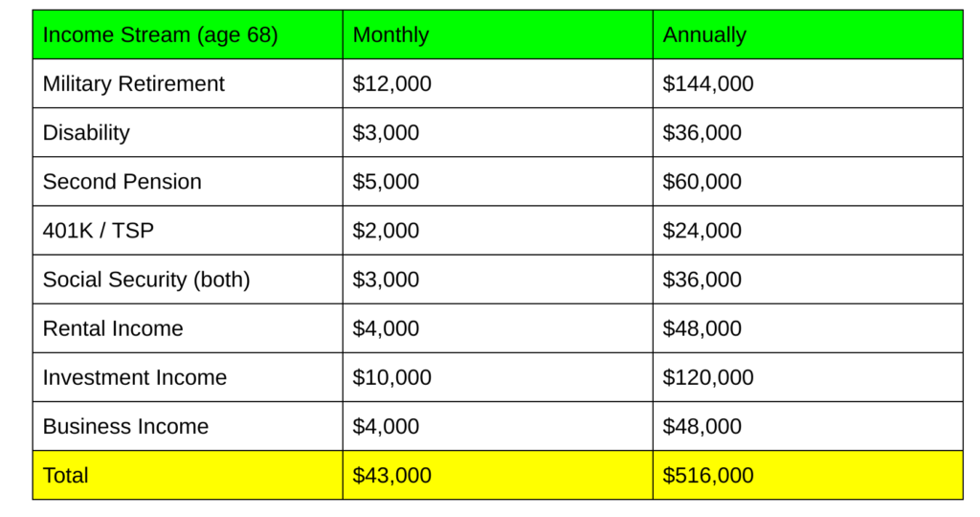The height and width of the screenshot is (517, 980).
Task: Click the Military Retirement row label
Action: pyautogui.click(x=133, y=84)
